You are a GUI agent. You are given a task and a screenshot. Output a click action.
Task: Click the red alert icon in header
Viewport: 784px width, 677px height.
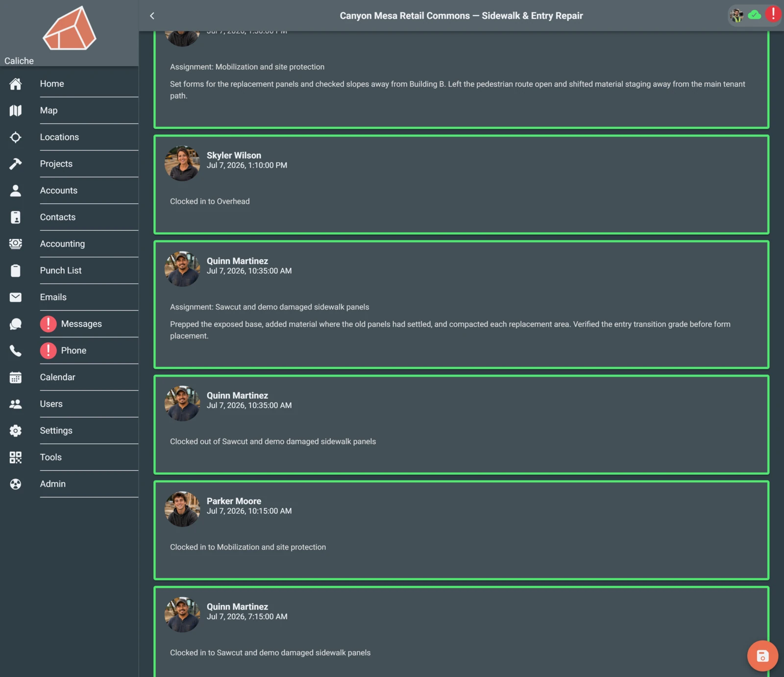pyautogui.click(x=773, y=14)
